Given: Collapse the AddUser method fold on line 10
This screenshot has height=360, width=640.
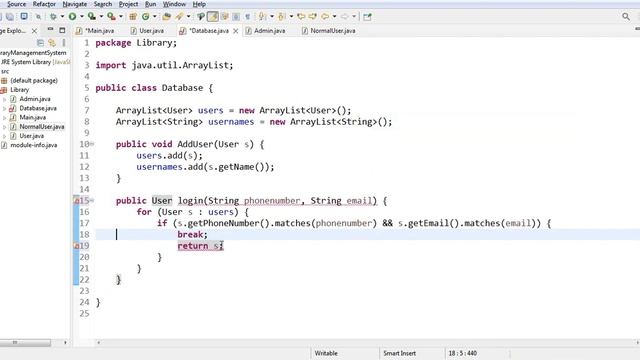Looking at the screenshot, I should coord(92,144).
